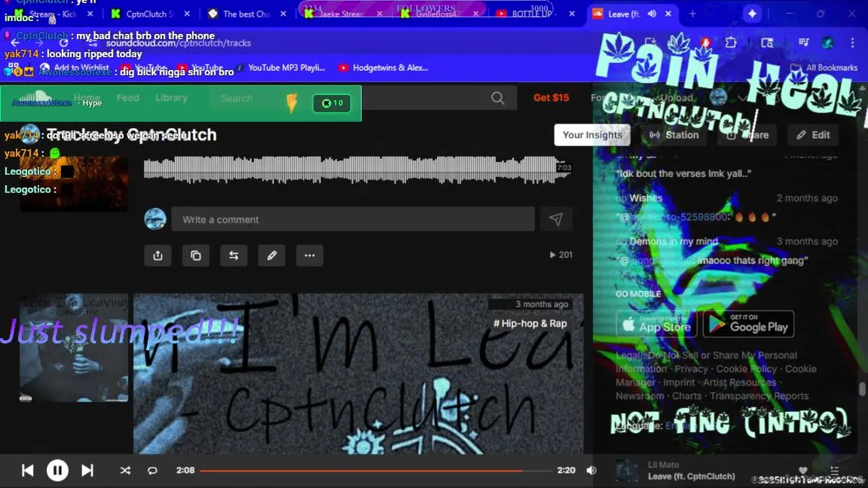The width and height of the screenshot is (868, 488).
Task: Get the app on Google Play badge
Action: (749, 325)
